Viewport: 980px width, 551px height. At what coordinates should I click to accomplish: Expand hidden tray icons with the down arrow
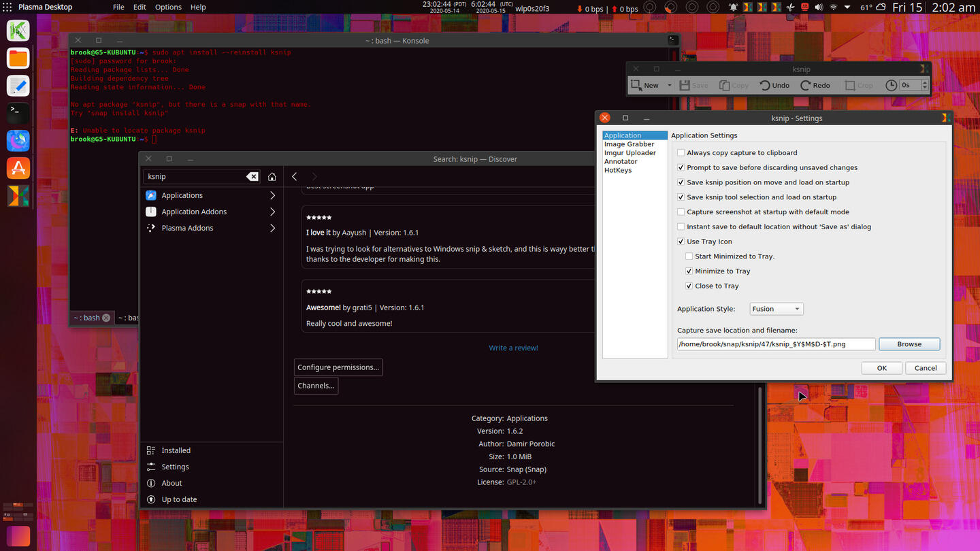pos(847,7)
